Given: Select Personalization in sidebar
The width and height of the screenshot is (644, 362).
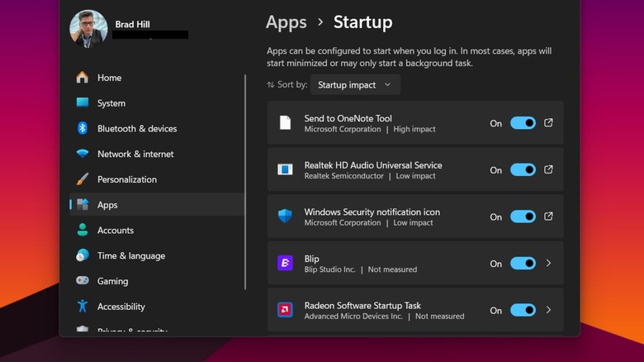Looking at the screenshot, I should coord(157,179).
